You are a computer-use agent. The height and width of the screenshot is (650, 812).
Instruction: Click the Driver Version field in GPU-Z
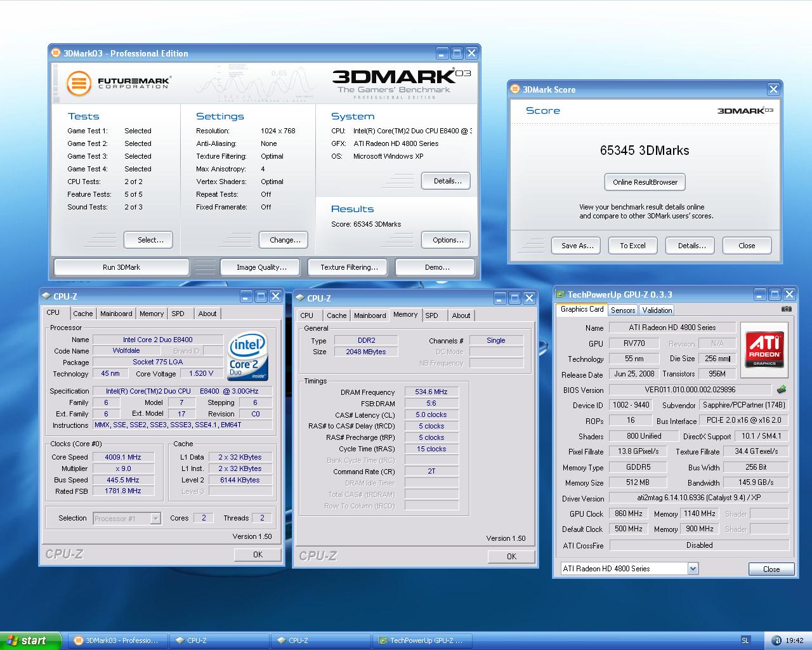pos(698,498)
